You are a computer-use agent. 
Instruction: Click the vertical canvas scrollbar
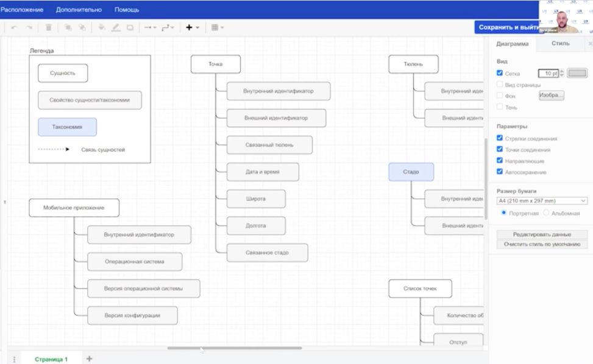click(x=486, y=178)
